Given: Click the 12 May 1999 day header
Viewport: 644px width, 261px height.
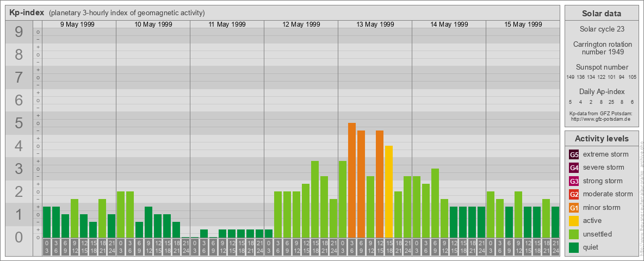Looking at the screenshot, I should (301, 24).
